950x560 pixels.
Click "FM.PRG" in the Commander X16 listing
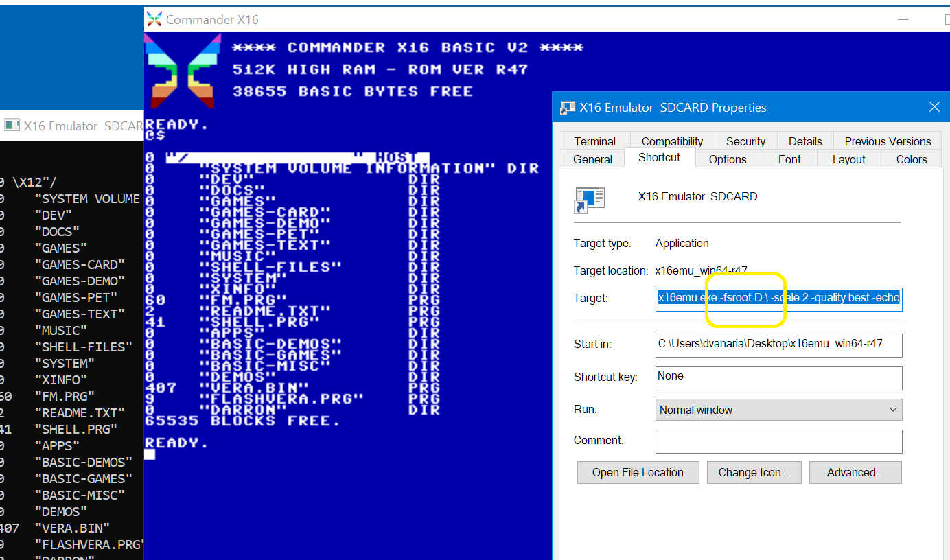tap(242, 300)
